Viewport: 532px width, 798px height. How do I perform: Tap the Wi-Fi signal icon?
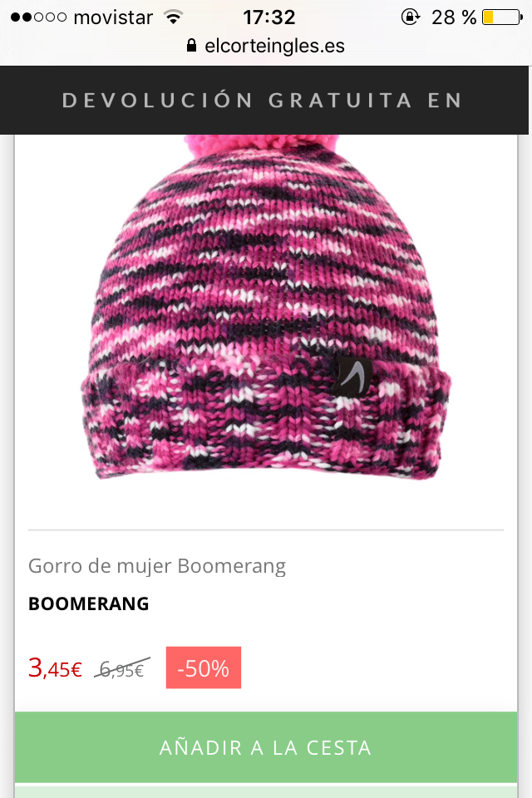174,17
